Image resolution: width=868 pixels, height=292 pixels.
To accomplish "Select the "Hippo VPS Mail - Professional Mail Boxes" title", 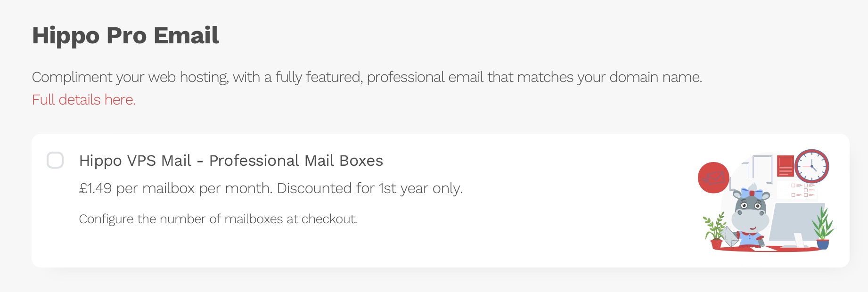I will [231, 161].
